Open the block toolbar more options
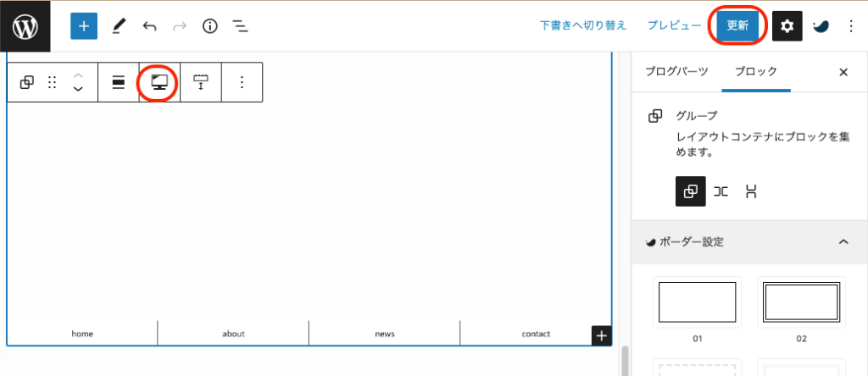 click(242, 82)
